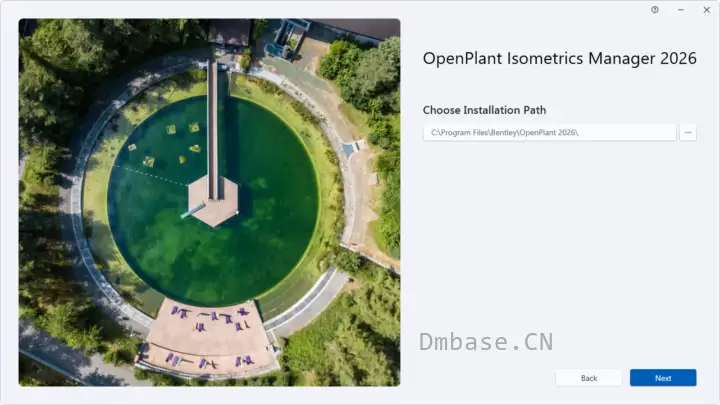Go Back to the previous step
The width and height of the screenshot is (720, 405).
589,377
